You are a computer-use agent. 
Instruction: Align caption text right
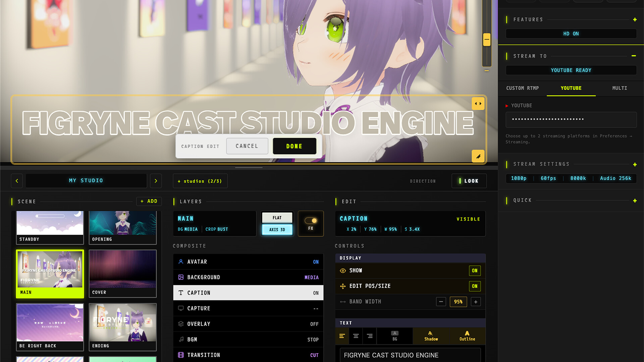[x=370, y=336]
